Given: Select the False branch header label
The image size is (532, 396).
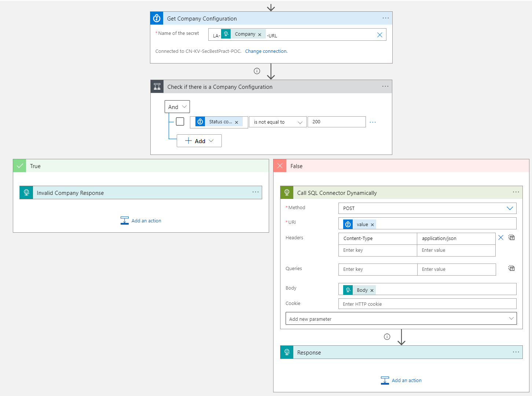Looking at the screenshot, I should (x=296, y=166).
